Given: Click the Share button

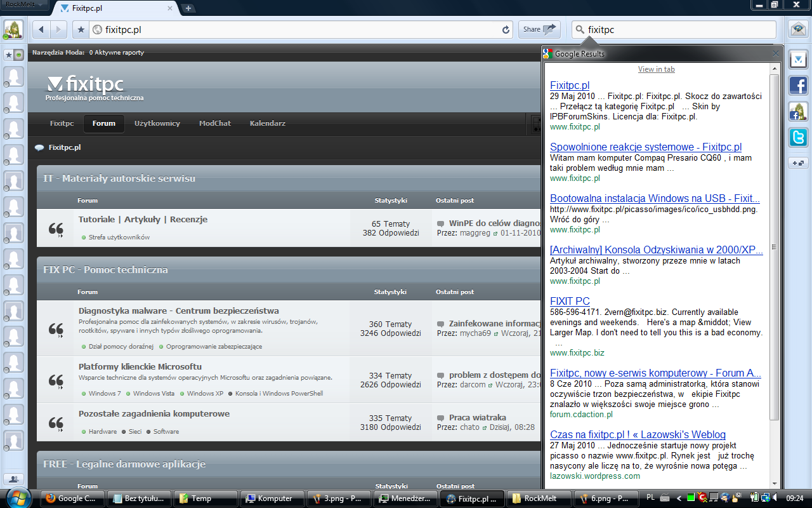Looking at the screenshot, I should click(539, 29).
